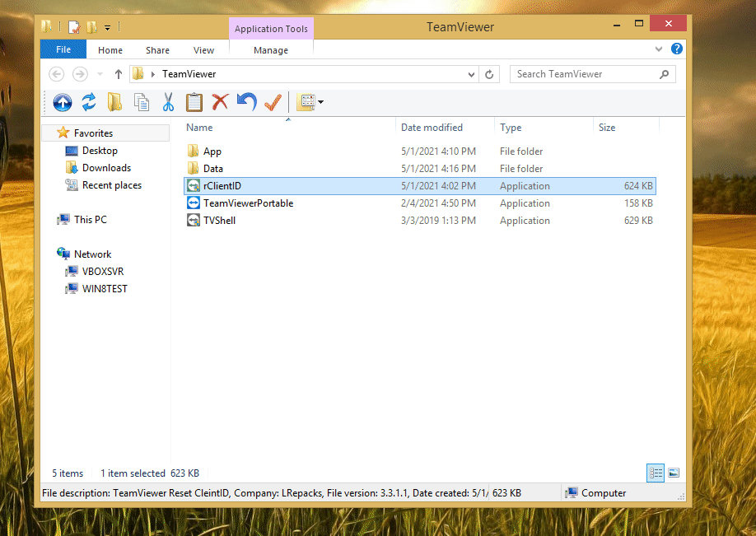Screen dimensions: 756x536
Task: Open the Views dropdown arrow in the toolbar
Action: coord(320,102)
